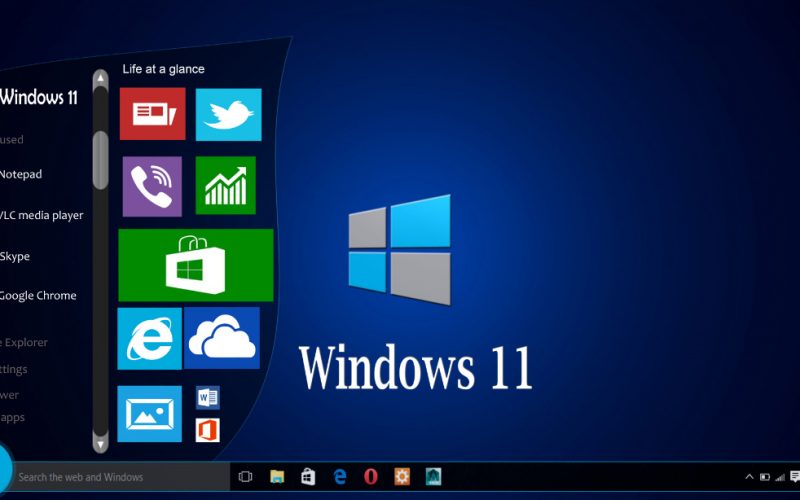This screenshot has height=500, width=800.
Task: Open the Store icon in taskbar
Action: [x=308, y=477]
